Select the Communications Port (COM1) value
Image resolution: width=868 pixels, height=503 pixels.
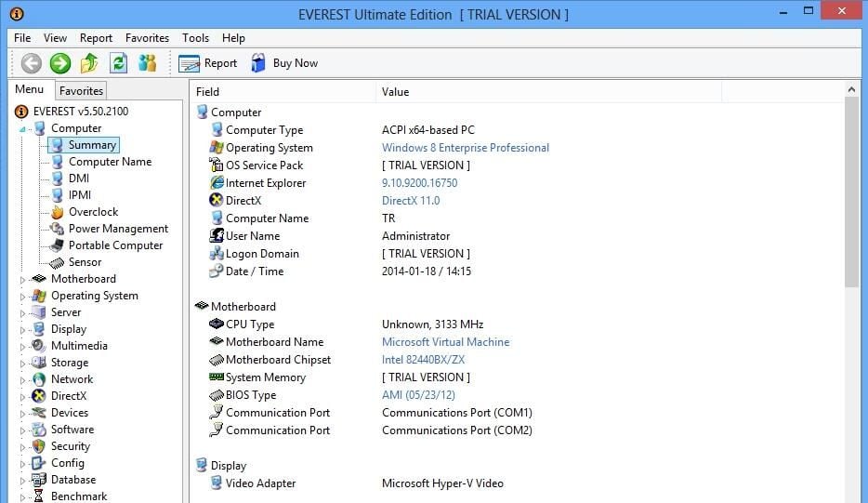click(x=457, y=413)
